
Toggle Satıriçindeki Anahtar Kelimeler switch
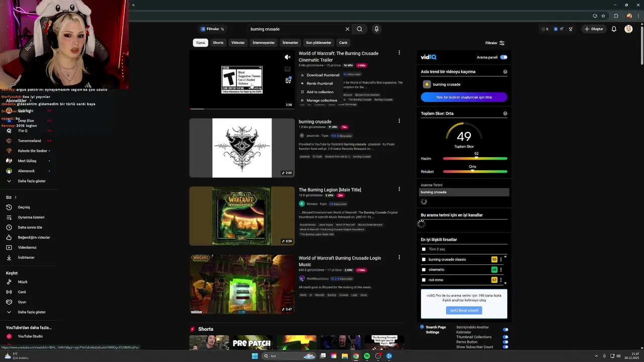pos(506,330)
